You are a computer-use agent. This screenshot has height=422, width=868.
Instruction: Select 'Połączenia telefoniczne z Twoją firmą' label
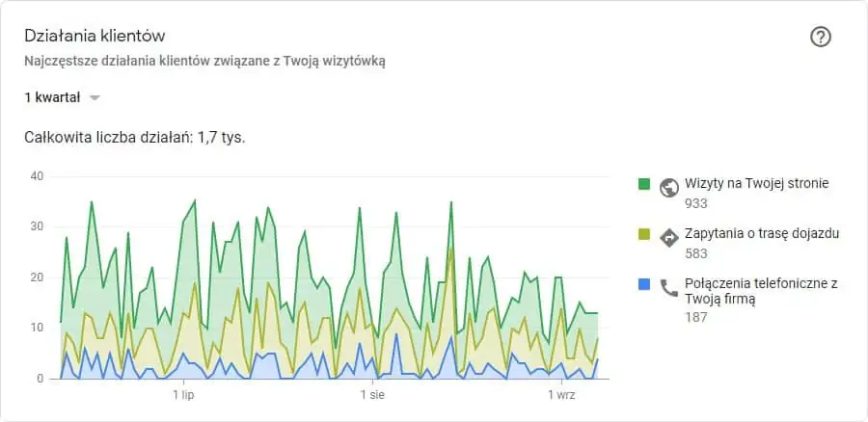[x=761, y=292]
